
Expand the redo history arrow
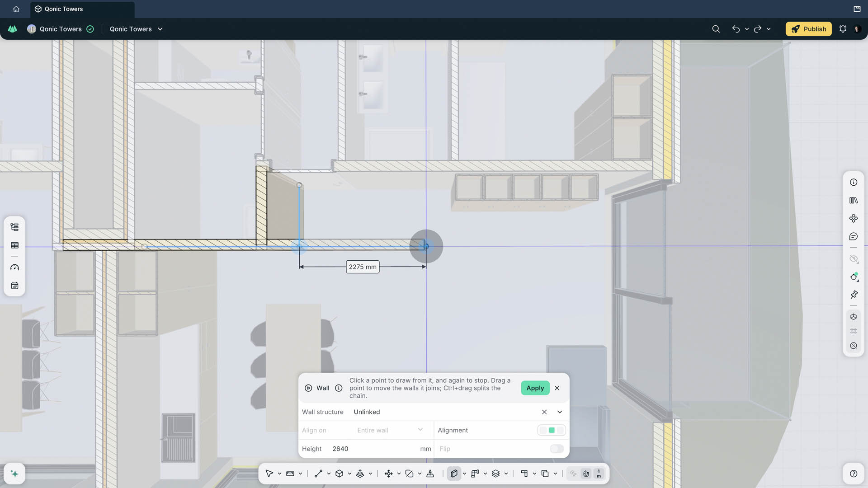coord(769,29)
